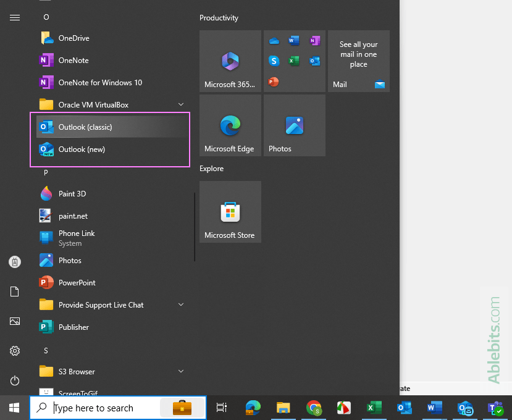
Task: Open Photos in the app list
Action: point(112,260)
